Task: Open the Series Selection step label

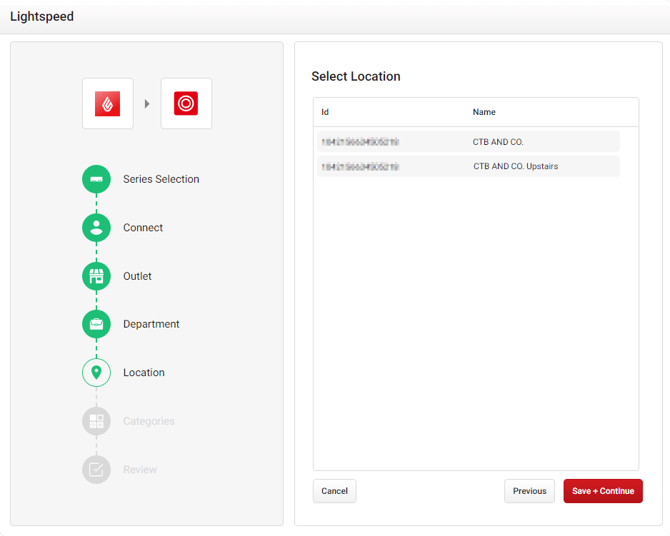Action: click(161, 179)
